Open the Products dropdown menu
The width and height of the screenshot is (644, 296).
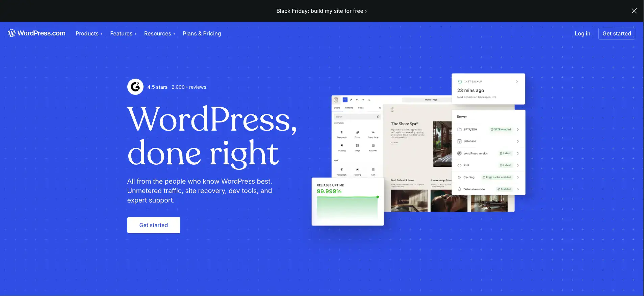pos(89,33)
